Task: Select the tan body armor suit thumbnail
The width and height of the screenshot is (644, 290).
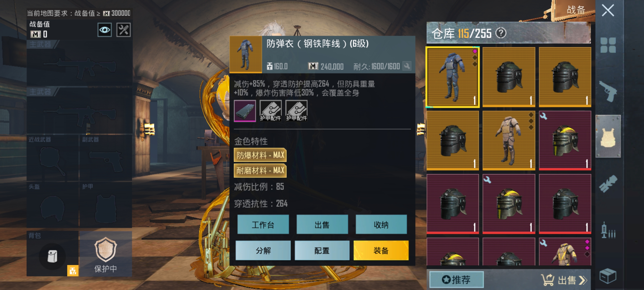Action: (x=509, y=141)
